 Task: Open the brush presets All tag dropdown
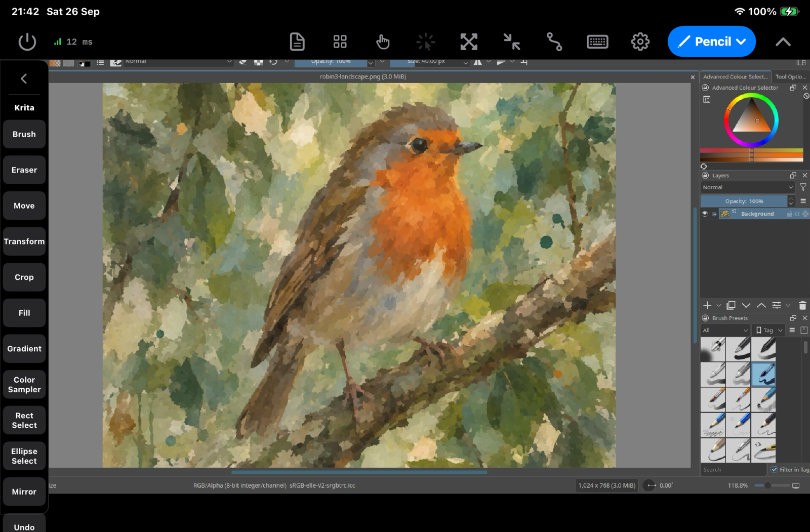click(725, 330)
